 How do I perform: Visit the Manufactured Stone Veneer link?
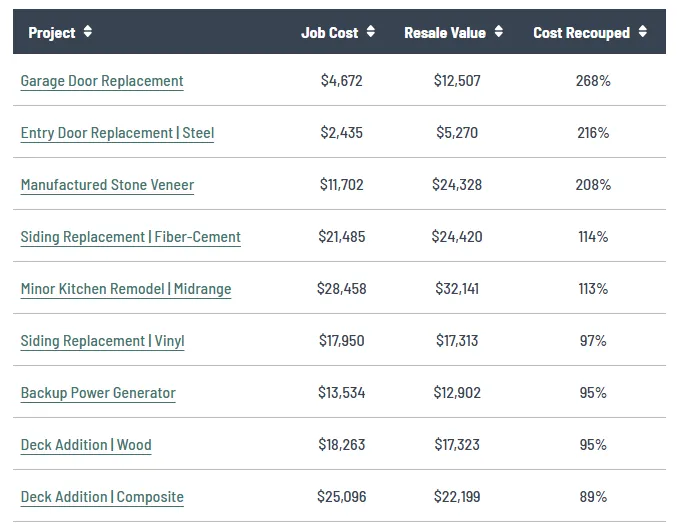pyautogui.click(x=107, y=185)
